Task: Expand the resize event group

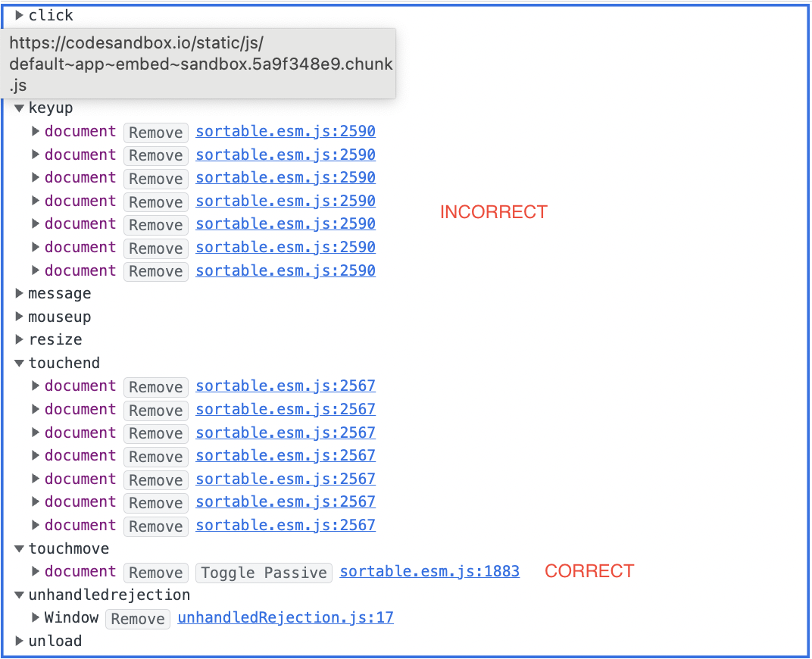Action: click(19, 339)
